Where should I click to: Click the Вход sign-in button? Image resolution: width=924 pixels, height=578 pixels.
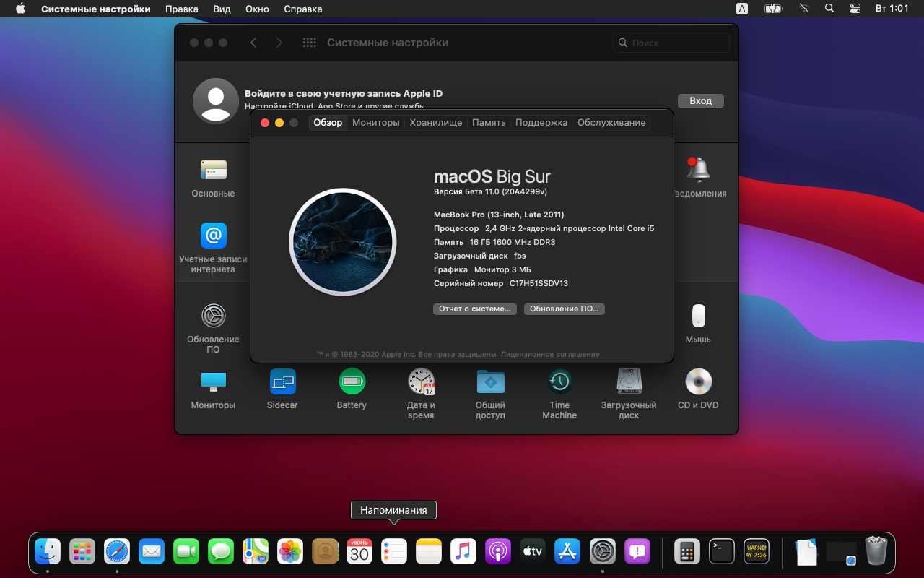click(700, 101)
